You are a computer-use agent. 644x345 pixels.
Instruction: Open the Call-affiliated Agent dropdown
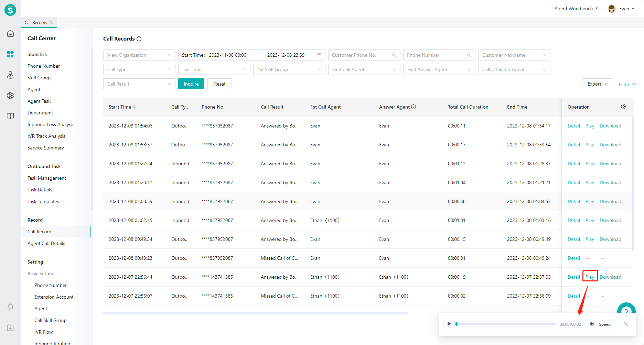514,69
